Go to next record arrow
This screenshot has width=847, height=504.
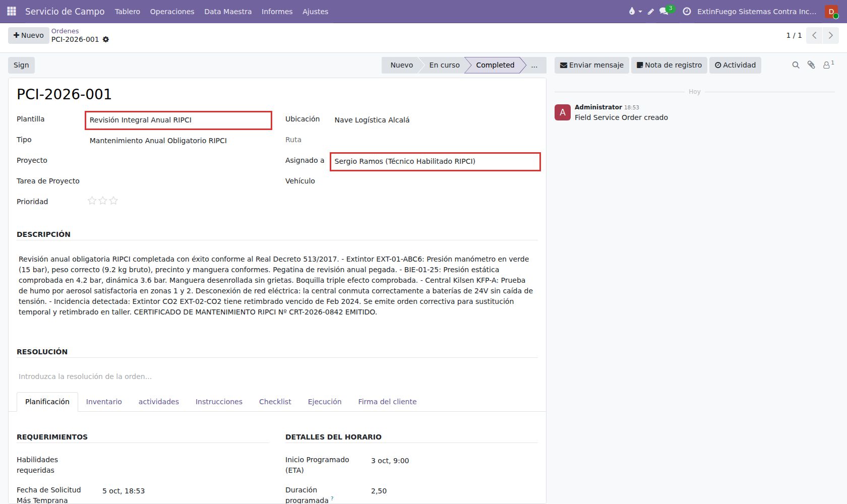click(830, 35)
